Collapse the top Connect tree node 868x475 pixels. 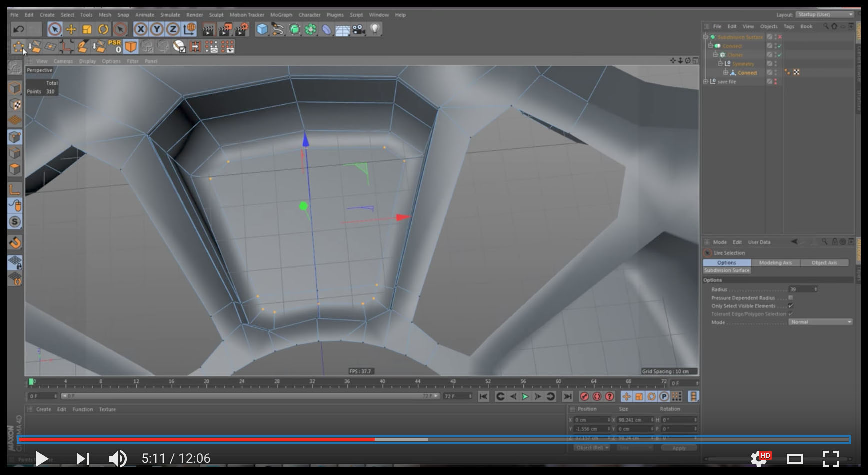[x=710, y=46]
